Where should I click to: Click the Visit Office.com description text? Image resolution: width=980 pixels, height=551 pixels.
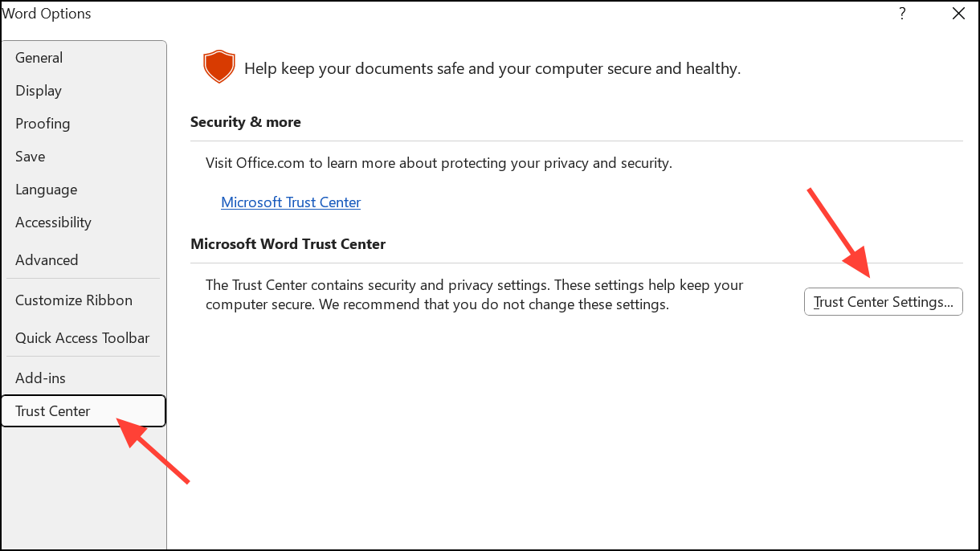439,163
